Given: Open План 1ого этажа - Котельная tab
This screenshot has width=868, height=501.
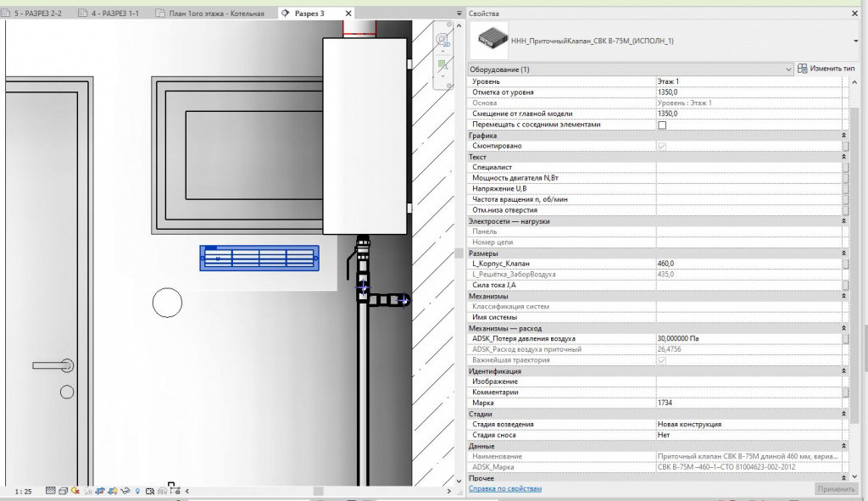Looking at the screenshot, I should [211, 14].
